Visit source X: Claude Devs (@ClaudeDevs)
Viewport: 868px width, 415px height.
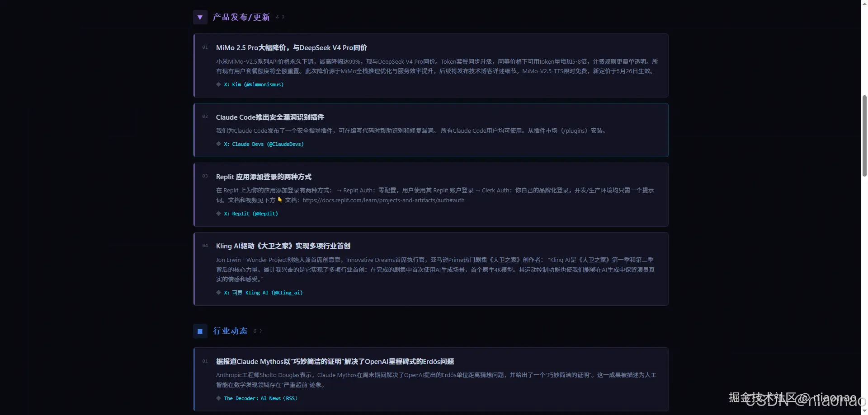coord(264,144)
